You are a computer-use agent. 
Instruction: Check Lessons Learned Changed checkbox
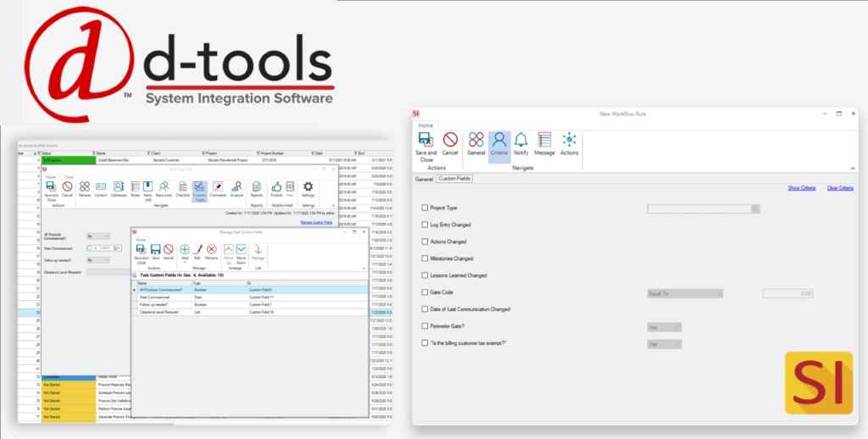[x=425, y=275]
